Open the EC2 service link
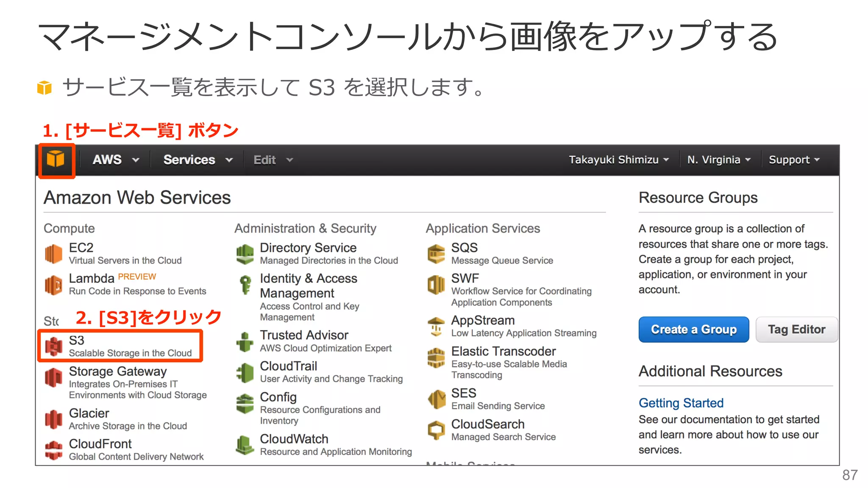This screenshot has width=868, height=488. (x=81, y=247)
